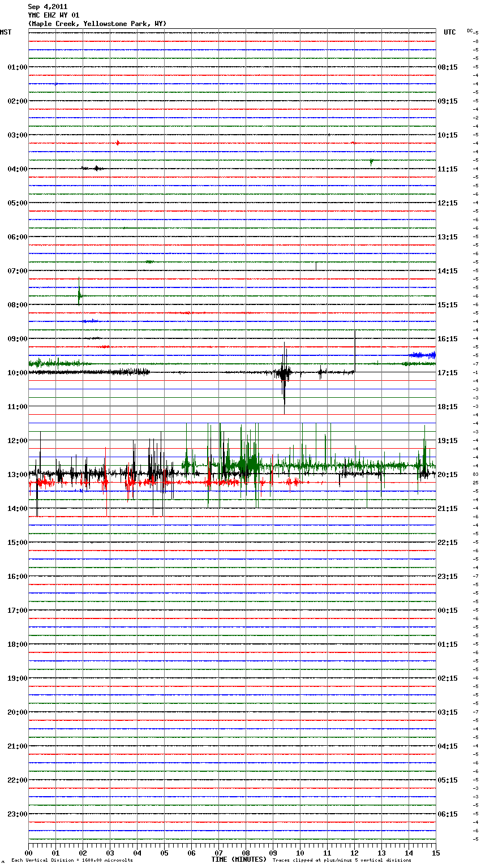Click the "00" minute tick on the time axis
This screenshot has width=481, height=868.
(28, 853)
